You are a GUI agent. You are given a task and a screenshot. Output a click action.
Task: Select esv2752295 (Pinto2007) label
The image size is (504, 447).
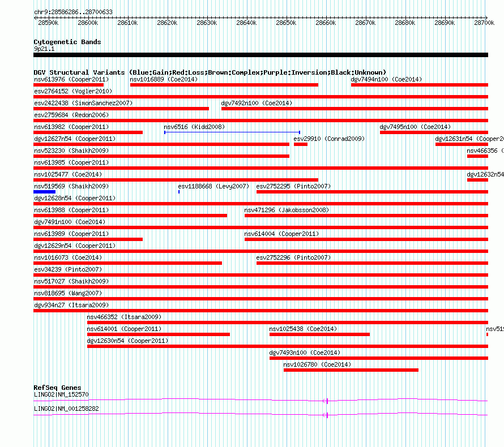coord(293,186)
